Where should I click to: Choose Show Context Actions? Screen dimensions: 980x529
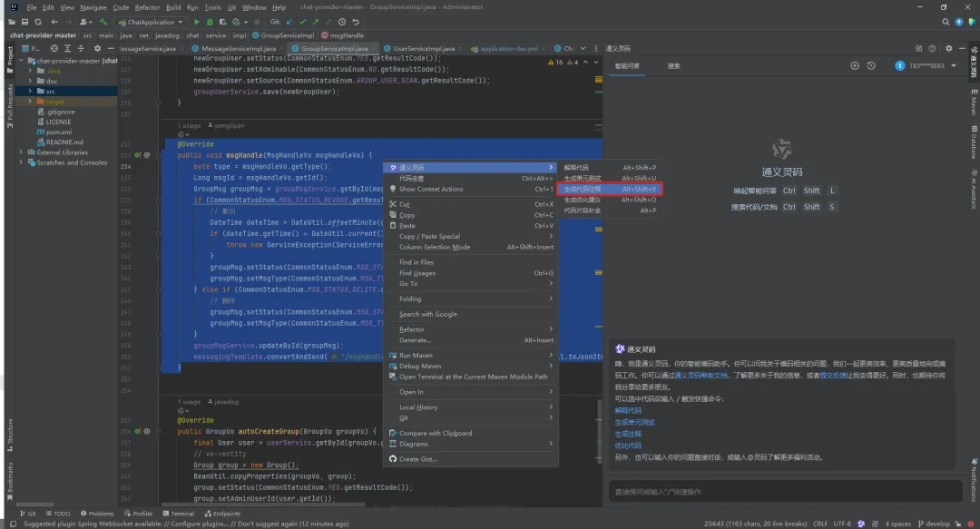click(470, 189)
